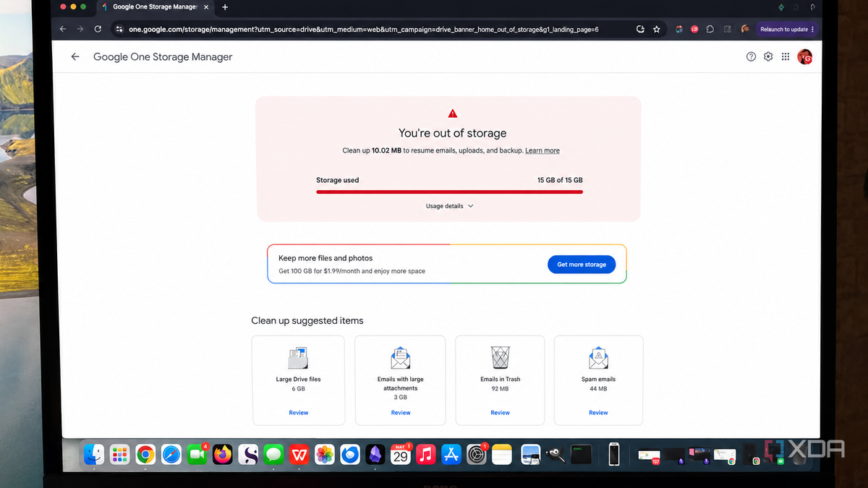Click "Clean up suggested items" heading
Image resolution: width=868 pixels, height=488 pixels.
307,320
